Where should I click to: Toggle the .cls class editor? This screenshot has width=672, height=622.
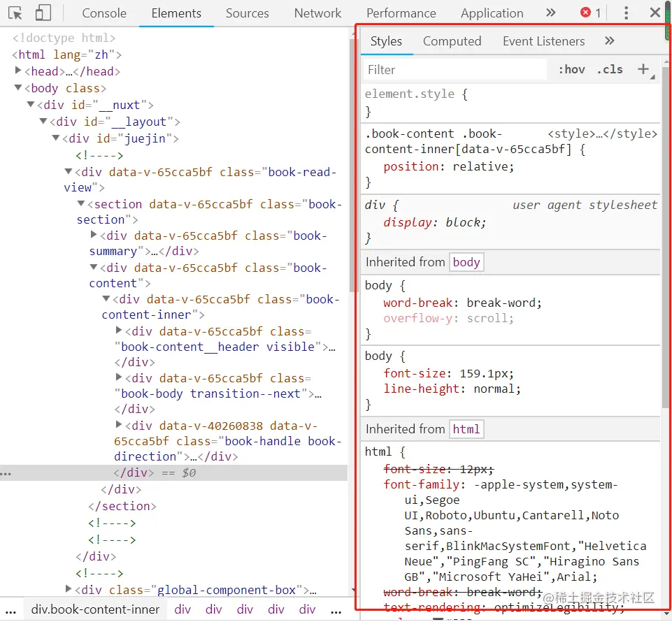[610, 69]
